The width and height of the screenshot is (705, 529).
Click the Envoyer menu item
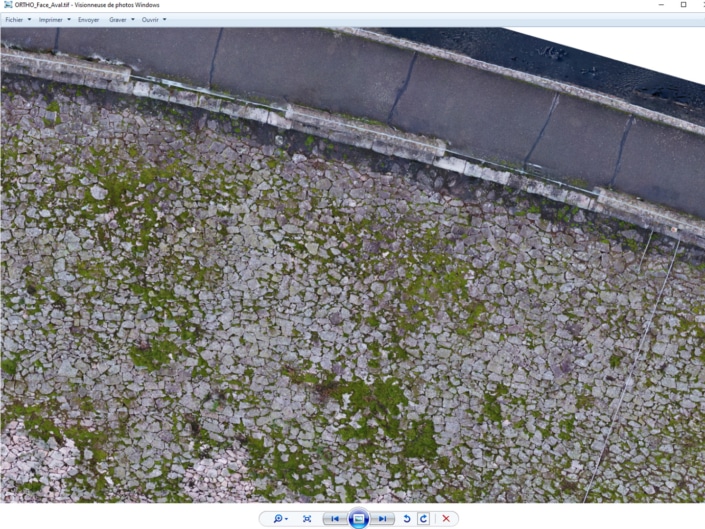[x=88, y=19]
